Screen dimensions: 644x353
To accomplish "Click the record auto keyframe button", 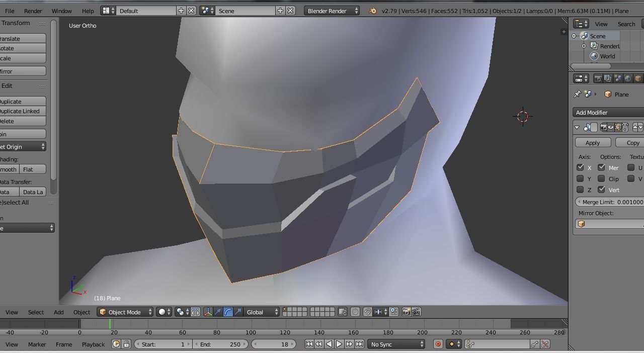I will tap(438, 344).
